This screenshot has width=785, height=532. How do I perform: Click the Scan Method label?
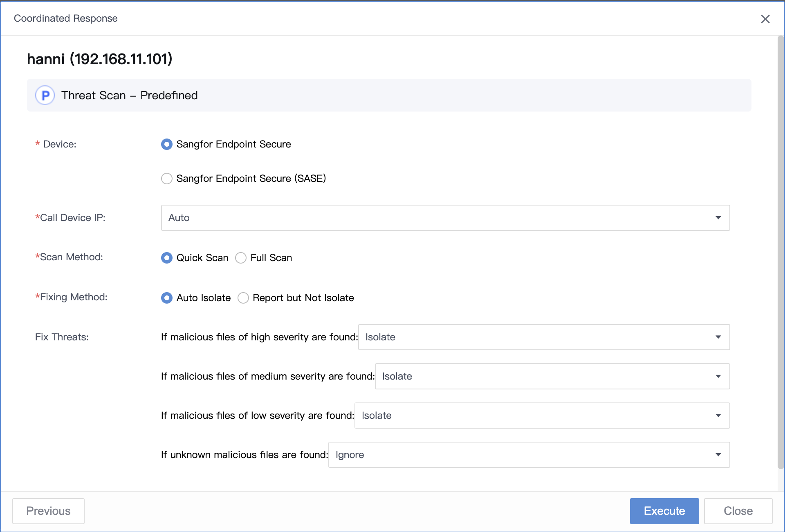click(x=69, y=257)
